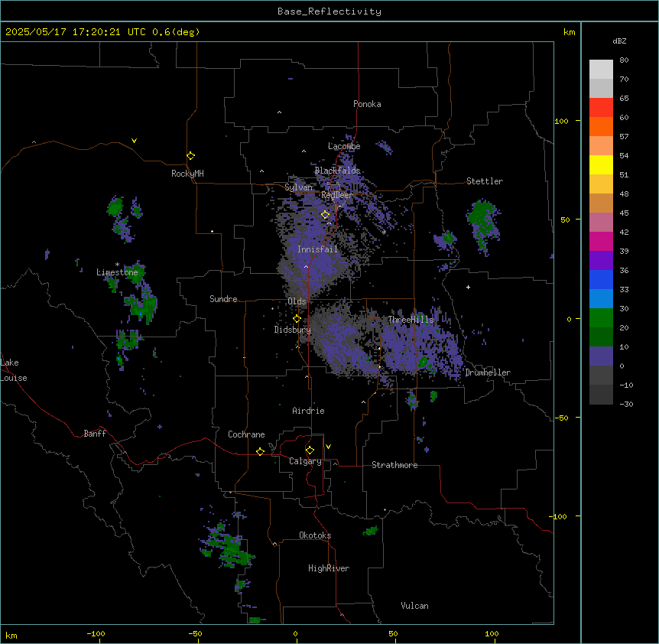
Task: Click the dBZ legend heading
Action: 619,41
